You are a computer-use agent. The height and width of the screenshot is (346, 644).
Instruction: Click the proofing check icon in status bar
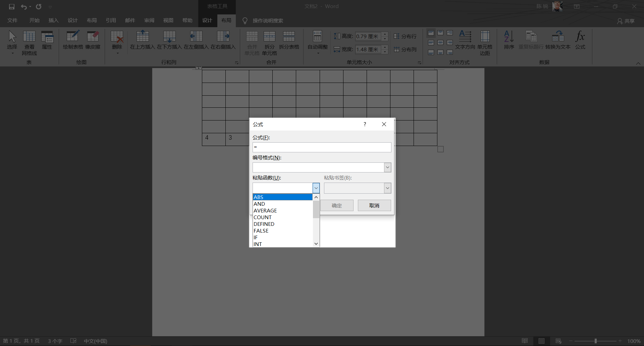coord(73,341)
